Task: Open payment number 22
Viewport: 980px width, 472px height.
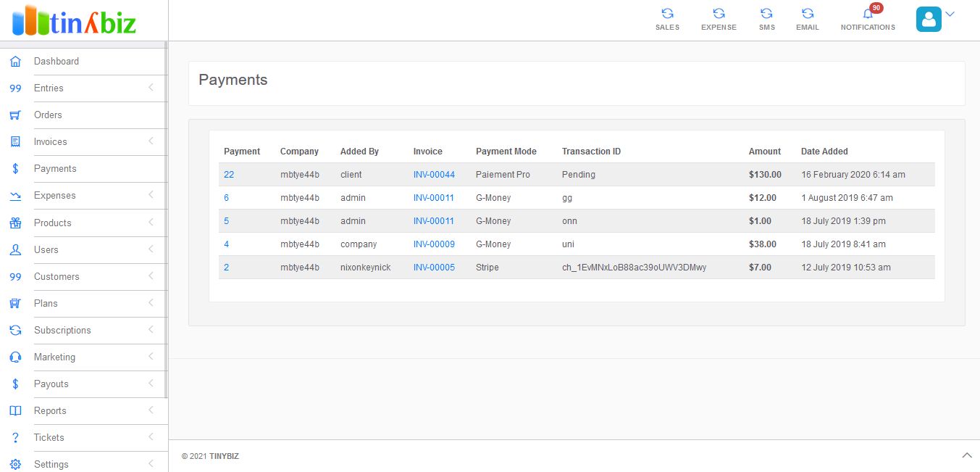Action: 229,175
